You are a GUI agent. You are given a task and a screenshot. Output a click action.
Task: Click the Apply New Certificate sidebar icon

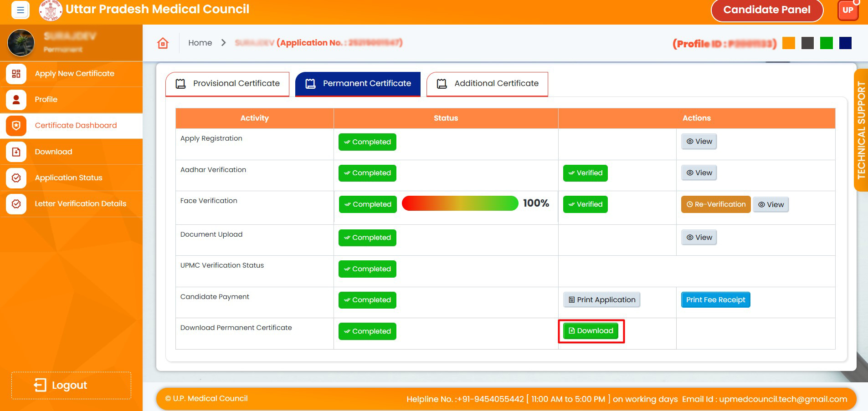[x=16, y=74]
